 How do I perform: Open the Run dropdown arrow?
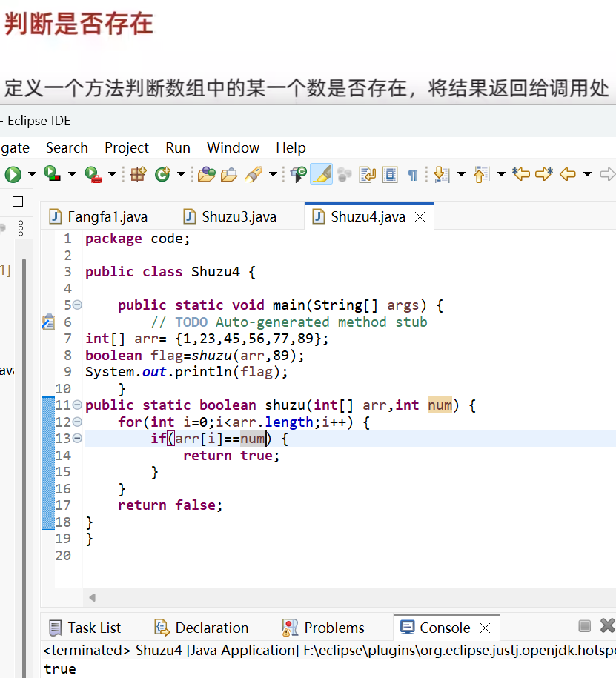tap(33, 175)
